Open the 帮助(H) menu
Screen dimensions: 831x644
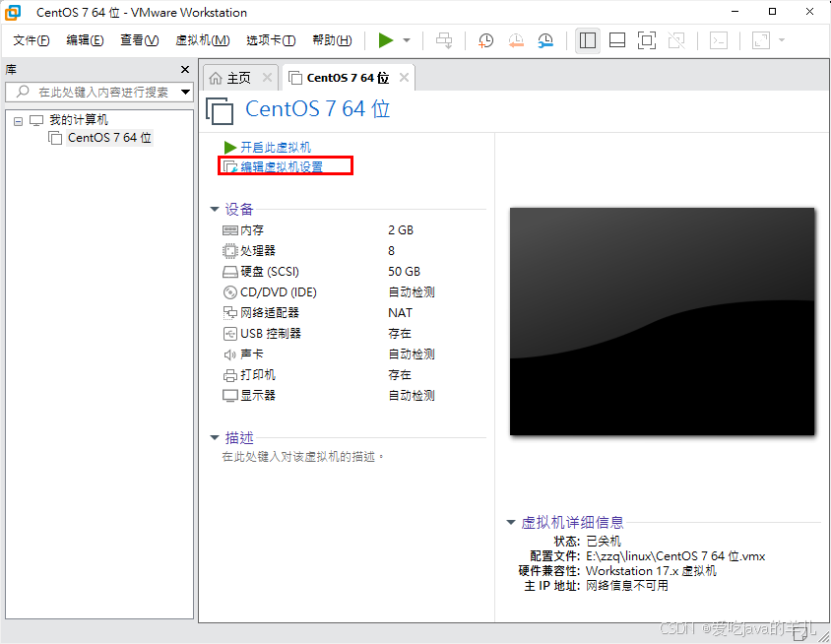(332, 40)
